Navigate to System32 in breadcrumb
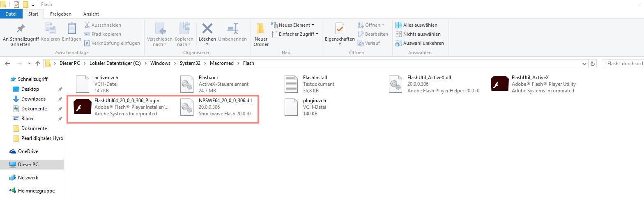The width and height of the screenshot is (644, 197). point(190,63)
